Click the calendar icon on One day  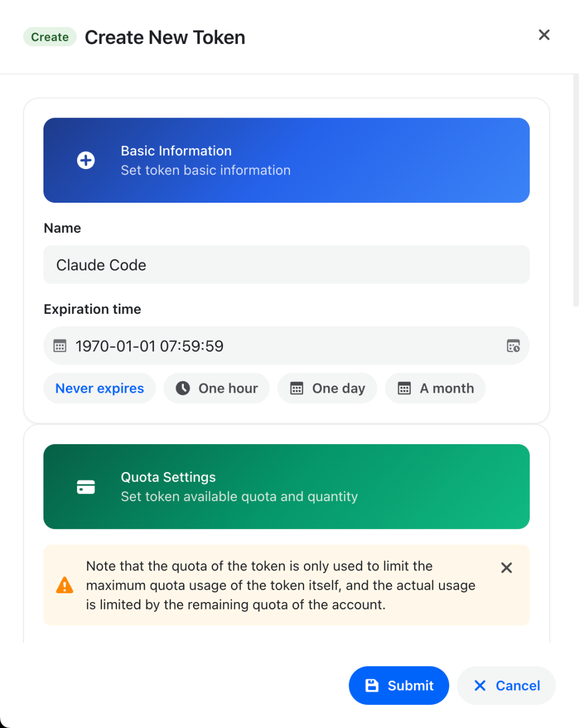[296, 388]
